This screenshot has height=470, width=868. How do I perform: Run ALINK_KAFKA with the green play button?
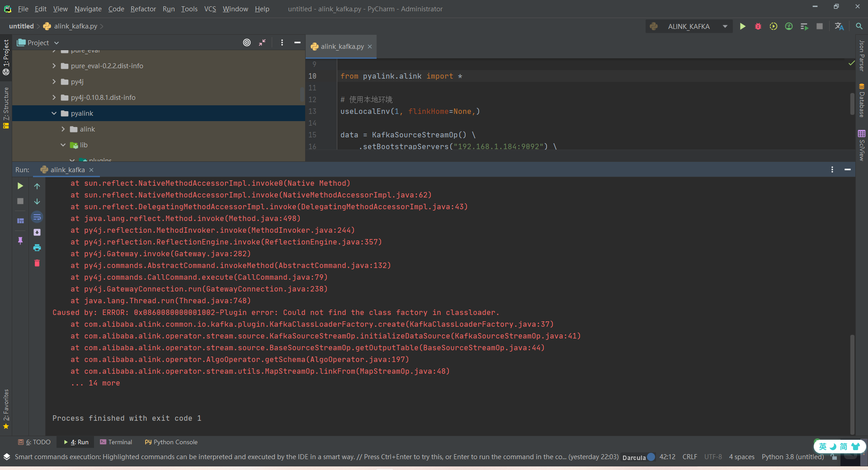[x=742, y=27]
